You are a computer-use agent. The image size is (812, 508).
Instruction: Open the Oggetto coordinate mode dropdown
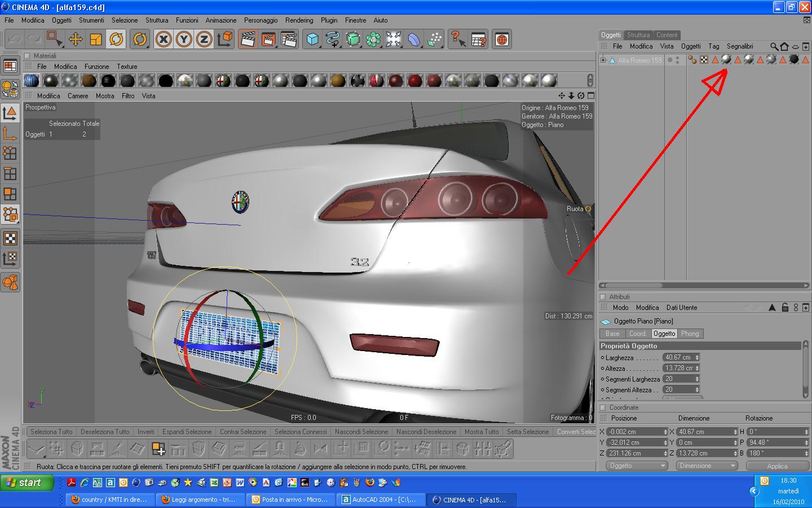point(637,466)
